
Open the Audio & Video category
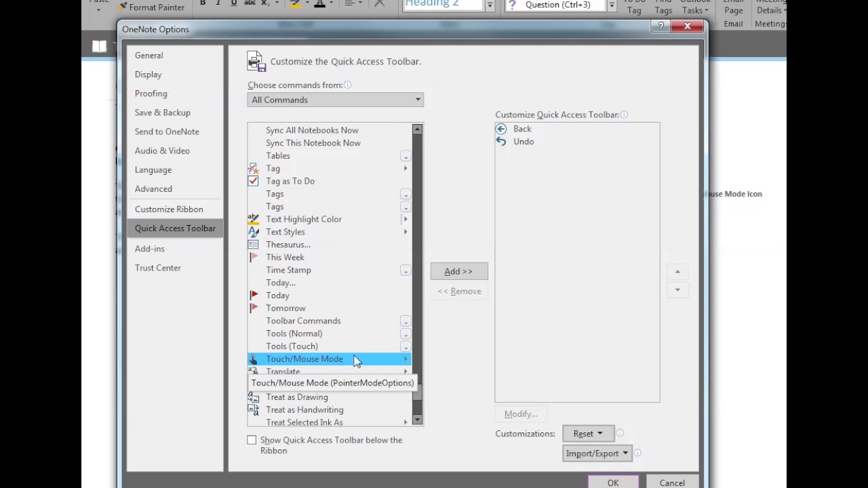tap(175, 150)
